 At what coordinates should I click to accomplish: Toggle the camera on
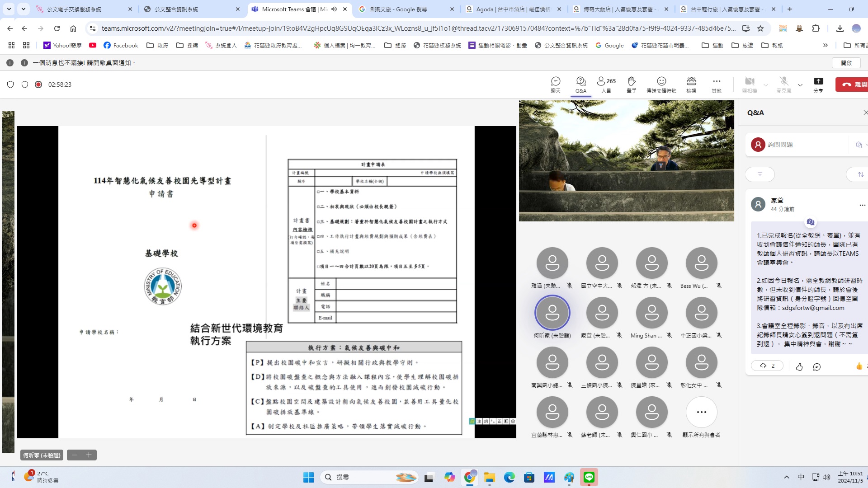(749, 84)
